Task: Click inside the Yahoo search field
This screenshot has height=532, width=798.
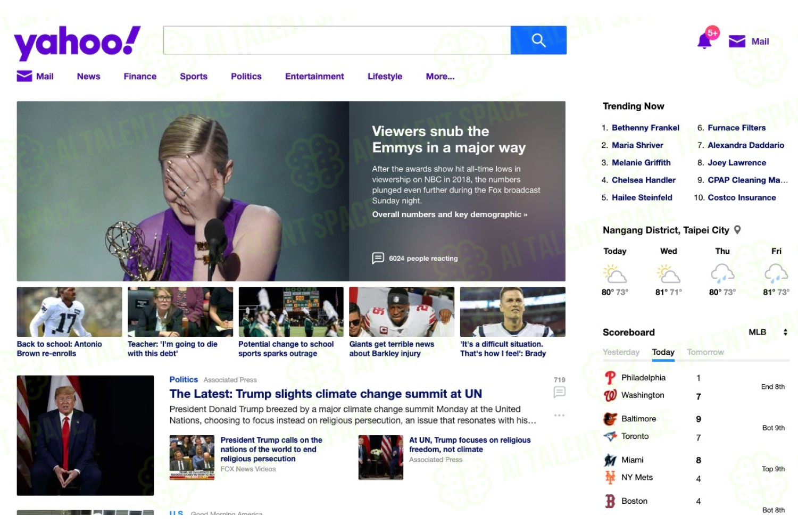Action: 337,40
